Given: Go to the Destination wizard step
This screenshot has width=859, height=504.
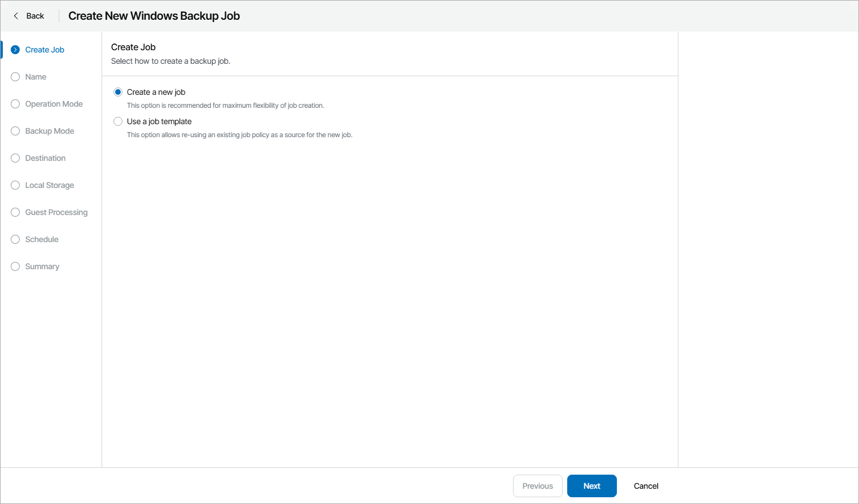Looking at the screenshot, I should 46,158.
